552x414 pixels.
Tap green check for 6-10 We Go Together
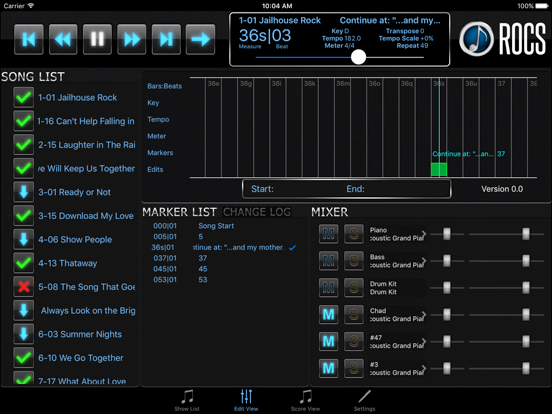[x=24, y=358]
